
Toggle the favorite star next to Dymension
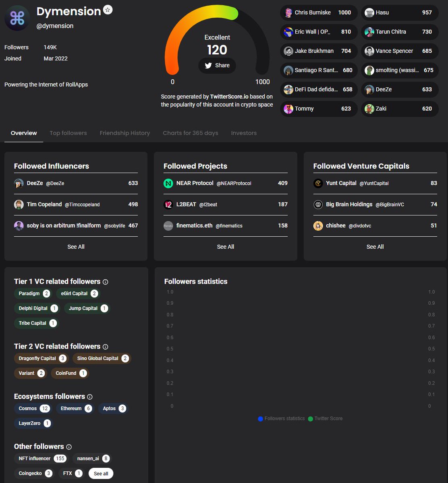tap(108, 10)
